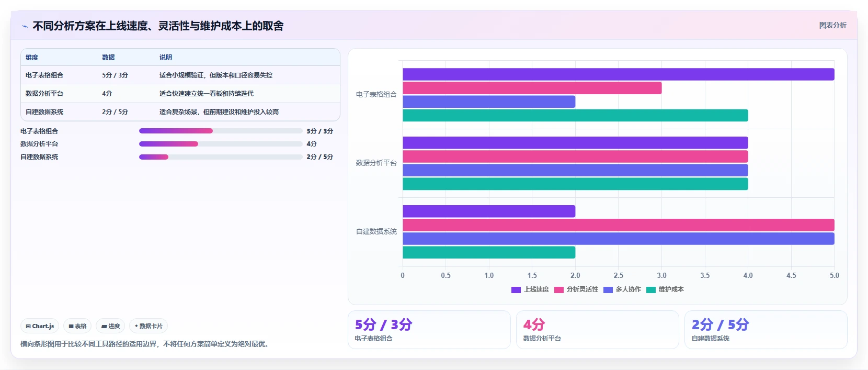Click the 表格 tag chip

(x=77, y=326)
